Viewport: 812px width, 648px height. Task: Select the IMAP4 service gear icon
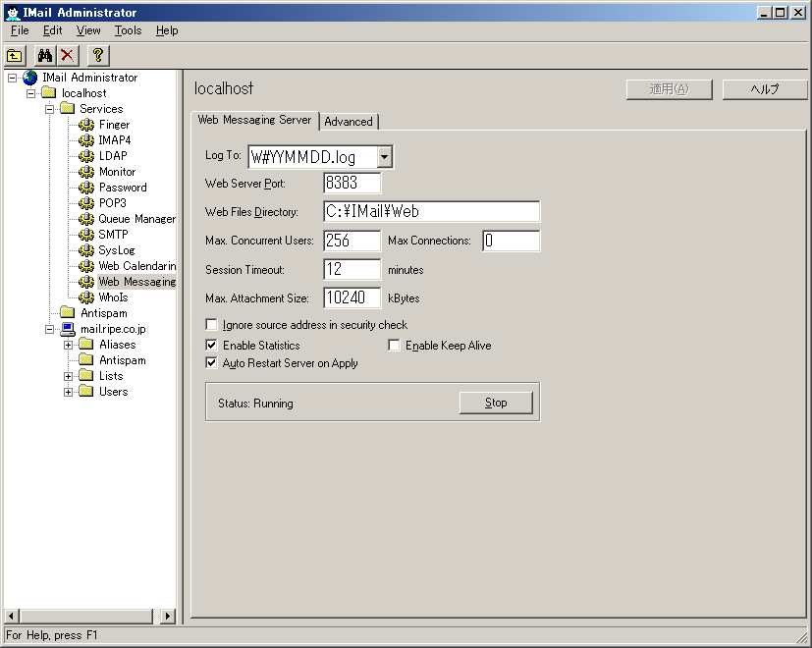pos(86,140)
